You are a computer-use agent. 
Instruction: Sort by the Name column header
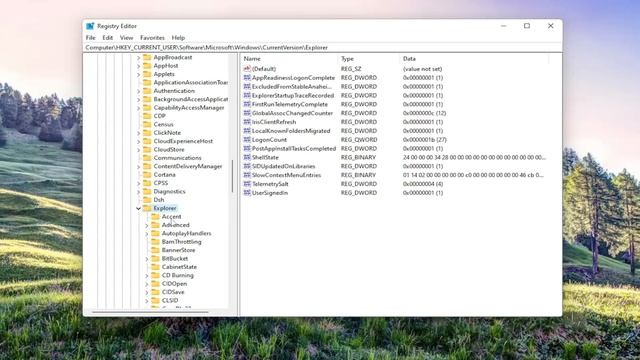pos(252,59)
